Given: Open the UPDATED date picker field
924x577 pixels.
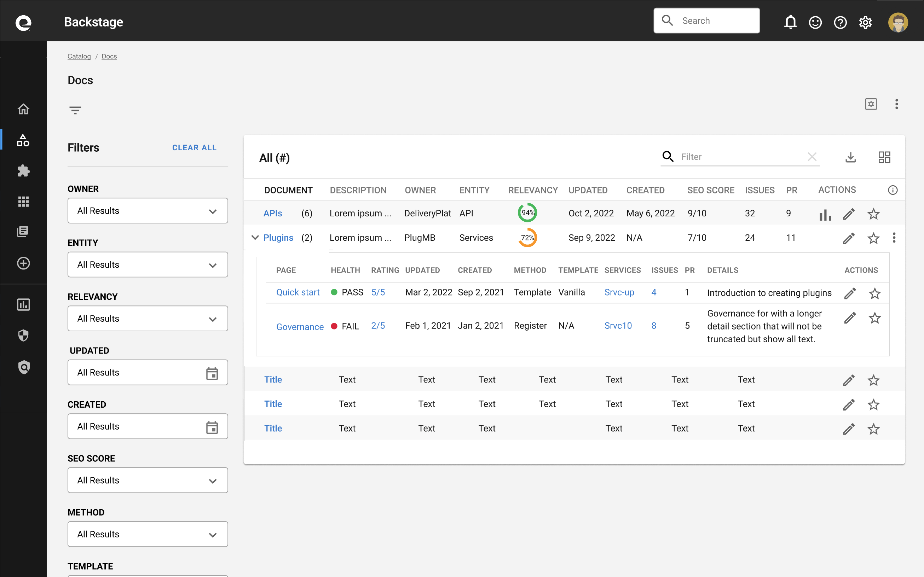Looking at the screenshot, I should click(x=148, y=372).
